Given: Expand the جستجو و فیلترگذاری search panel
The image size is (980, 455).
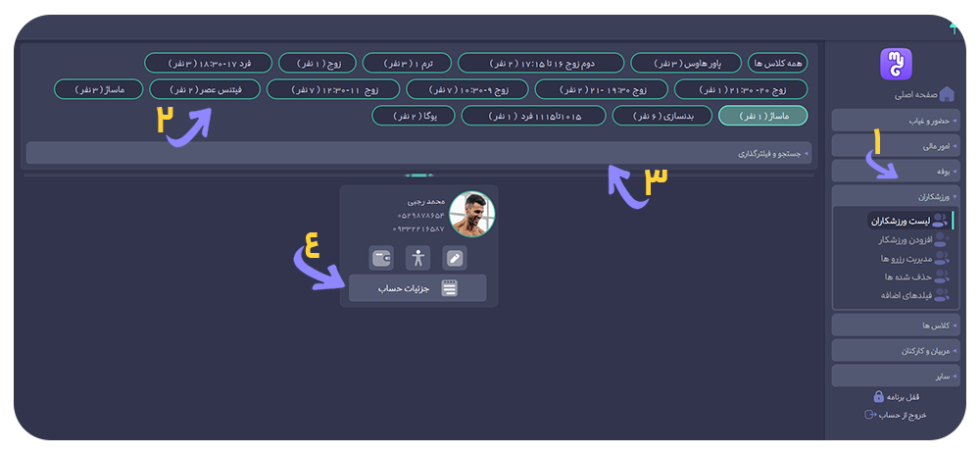Looking at the screenshot, I should pos(418,153).
